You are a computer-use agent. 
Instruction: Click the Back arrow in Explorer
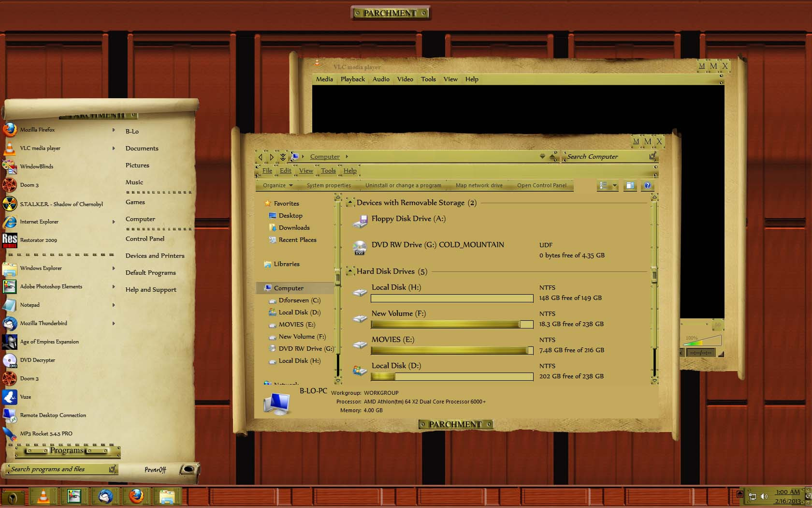pos(261,157)
